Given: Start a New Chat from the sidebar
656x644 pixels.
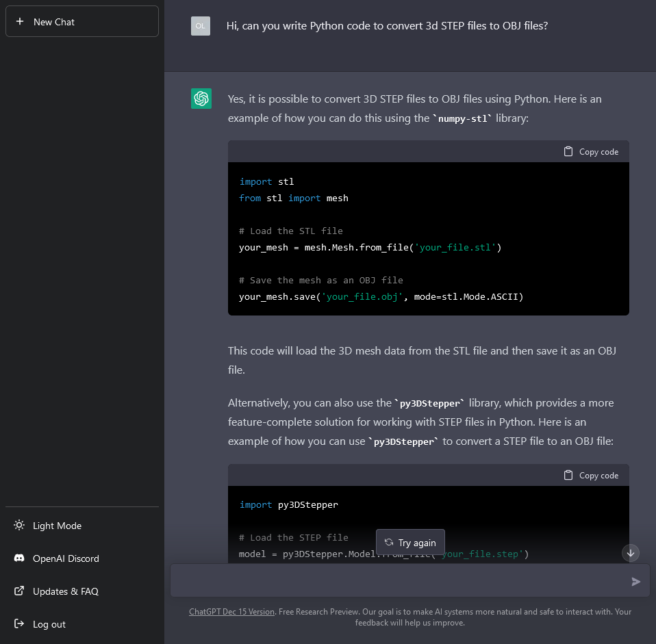Looking at the screenshot, I should [x=81, y=22].
